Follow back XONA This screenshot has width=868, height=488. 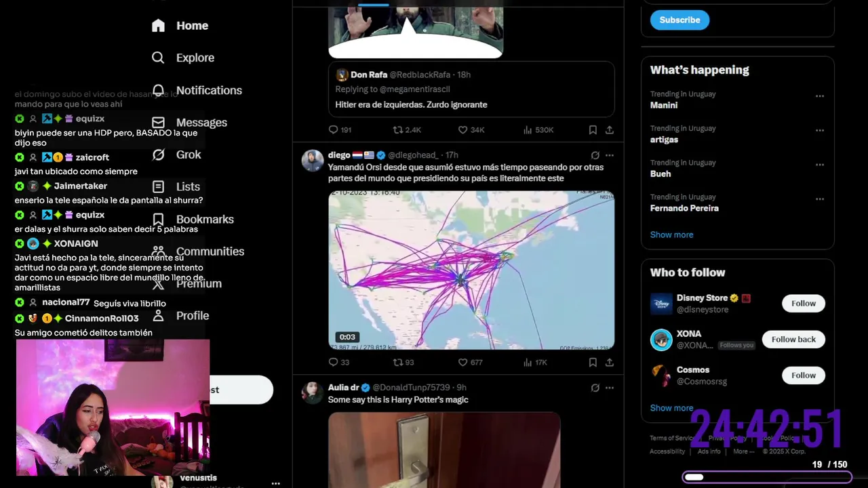point(793,340)
